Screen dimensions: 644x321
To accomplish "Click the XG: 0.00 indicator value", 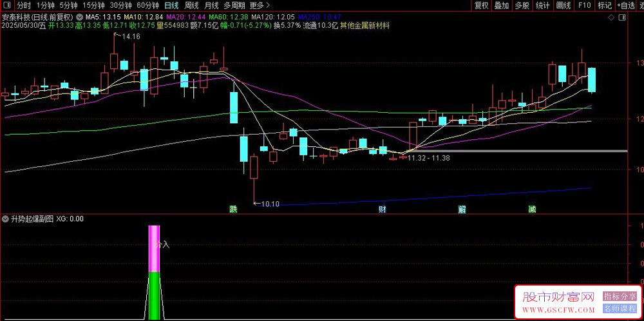I will (x=70, y=219).
